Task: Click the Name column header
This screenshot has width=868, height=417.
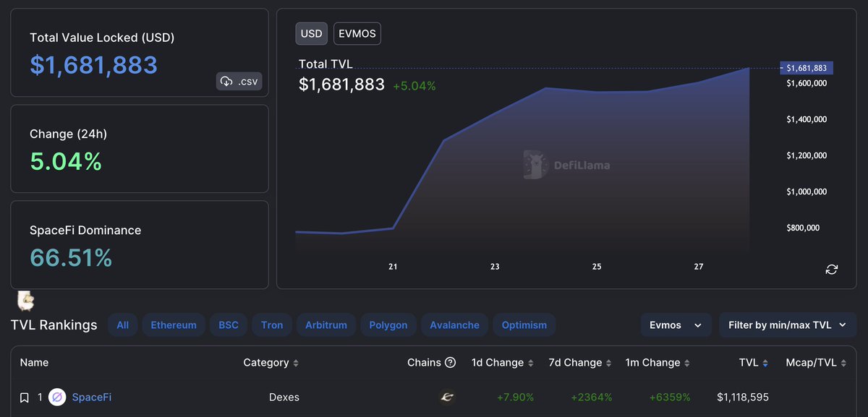Action: click(x=35, y=363)
